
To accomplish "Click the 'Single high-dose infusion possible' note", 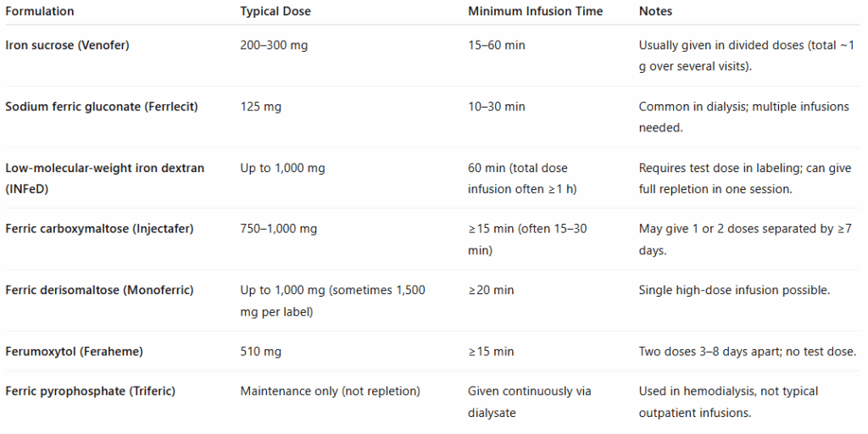I will point(734,290).
